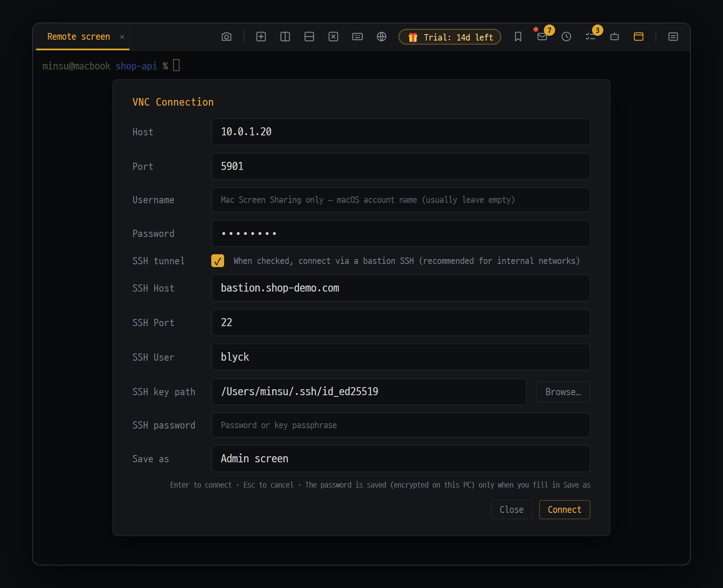Edit the SSH User field blyck
The width and height of the screenshot is (723, 588).
click(x=400, y=357)
